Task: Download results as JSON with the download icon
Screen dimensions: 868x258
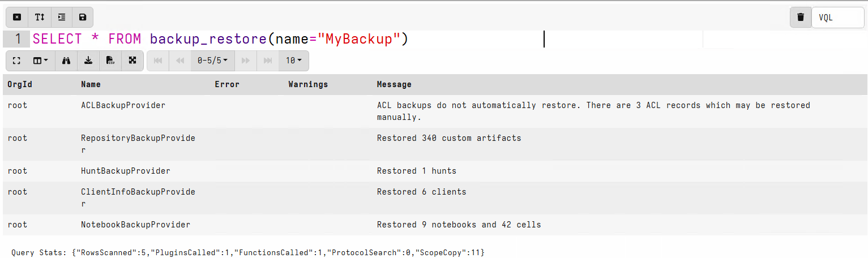Action: [x=88, y=61]
